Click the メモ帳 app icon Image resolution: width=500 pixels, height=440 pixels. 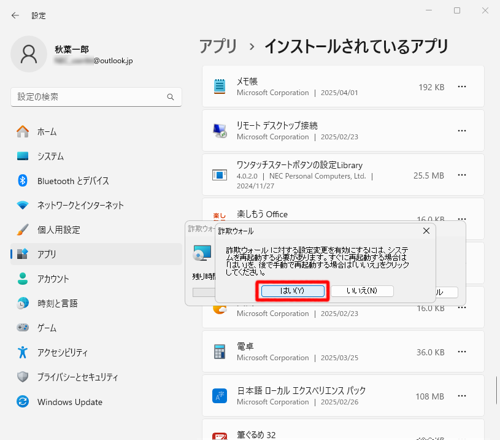[x=219, y=87]
